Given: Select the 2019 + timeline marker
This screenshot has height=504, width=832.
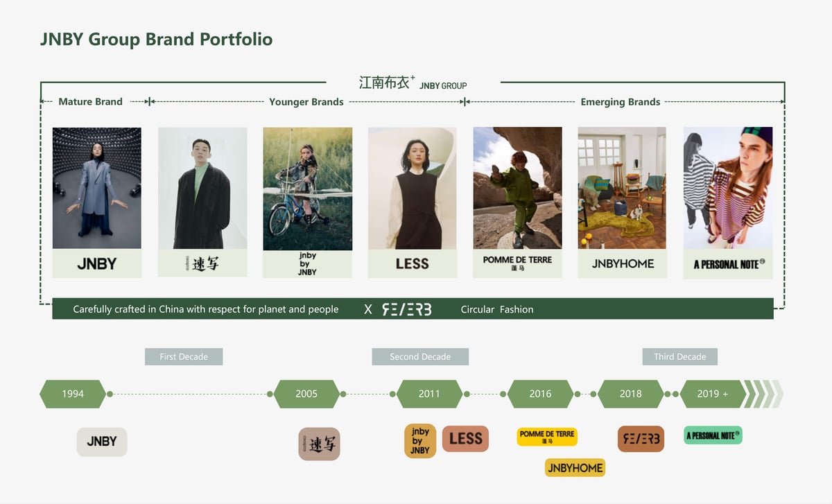Looking at the screenshot, I should click(x=713, y=394).
